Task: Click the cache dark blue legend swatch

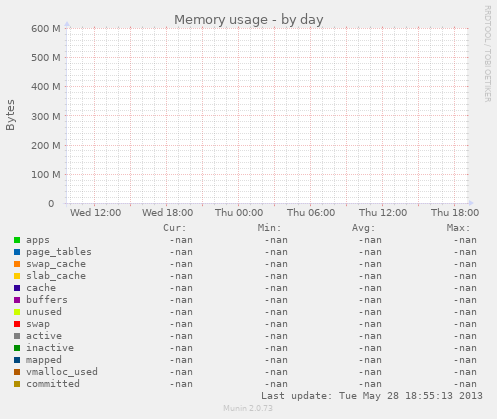Action: coord(17,288)
